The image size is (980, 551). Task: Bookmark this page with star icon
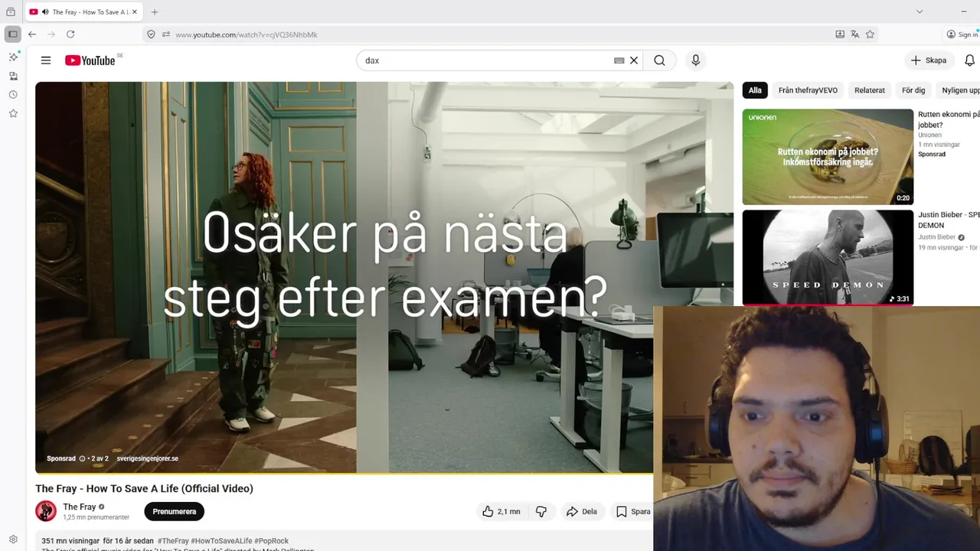pyautogui.click(x=870, y=34)
